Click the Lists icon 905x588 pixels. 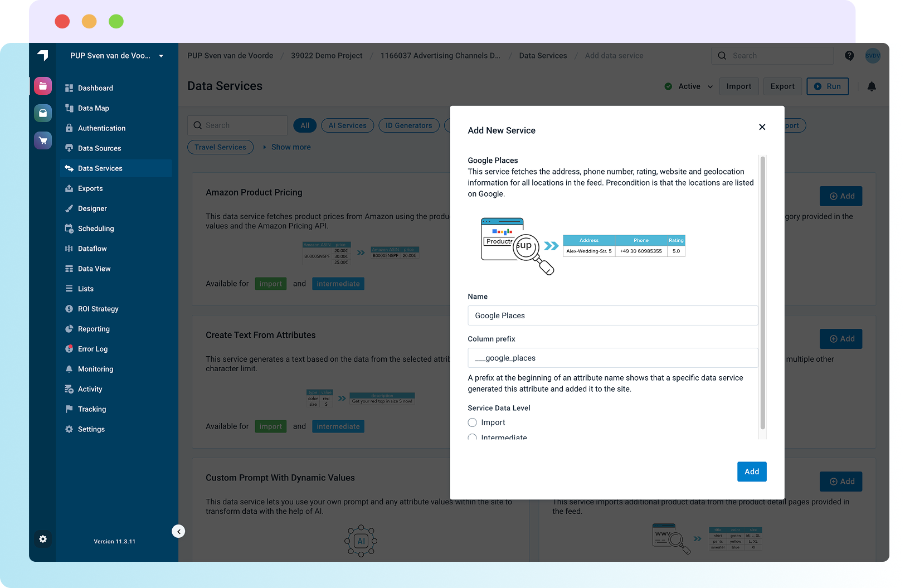[x=69, y=289]
